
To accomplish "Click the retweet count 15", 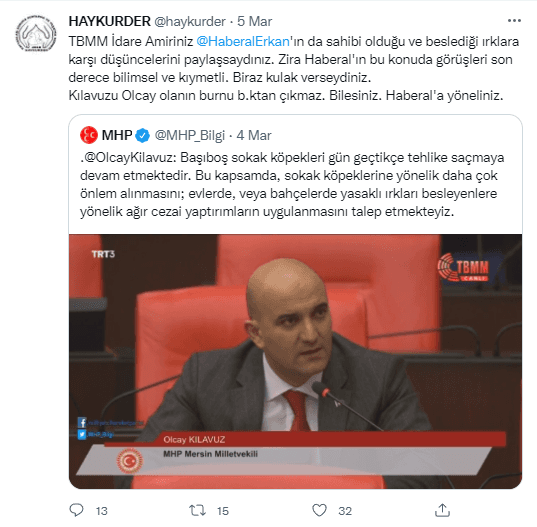I will pos(223,511).
